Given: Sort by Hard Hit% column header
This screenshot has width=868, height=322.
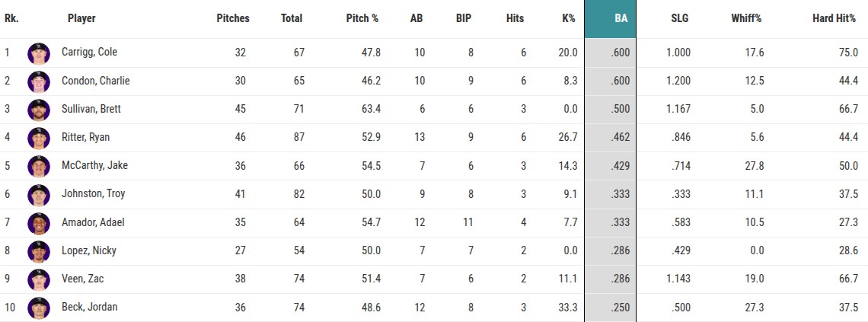Looking at the screenshot, I should click(x=834, y=18).
